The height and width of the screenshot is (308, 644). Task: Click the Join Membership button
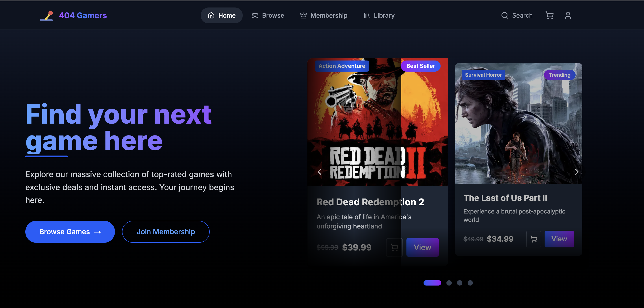[x=166, y=232]
